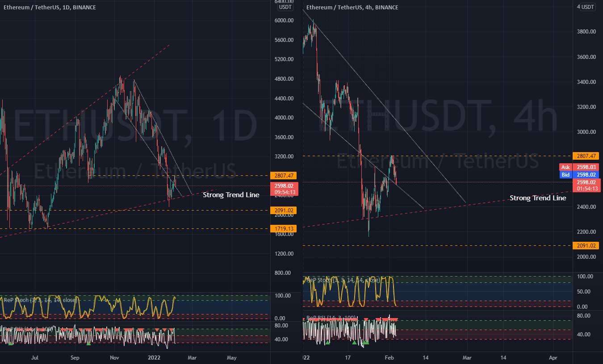Click 3400.00 on the 4h price axis
The width and height of the screenshot is (603, 364).
pos(586,82)
